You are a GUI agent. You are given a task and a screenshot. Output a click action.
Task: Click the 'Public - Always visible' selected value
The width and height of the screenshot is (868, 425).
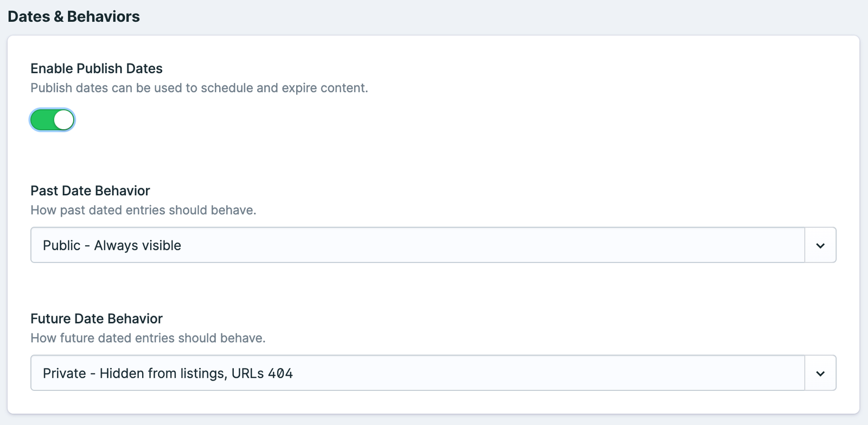coord(112,245)
